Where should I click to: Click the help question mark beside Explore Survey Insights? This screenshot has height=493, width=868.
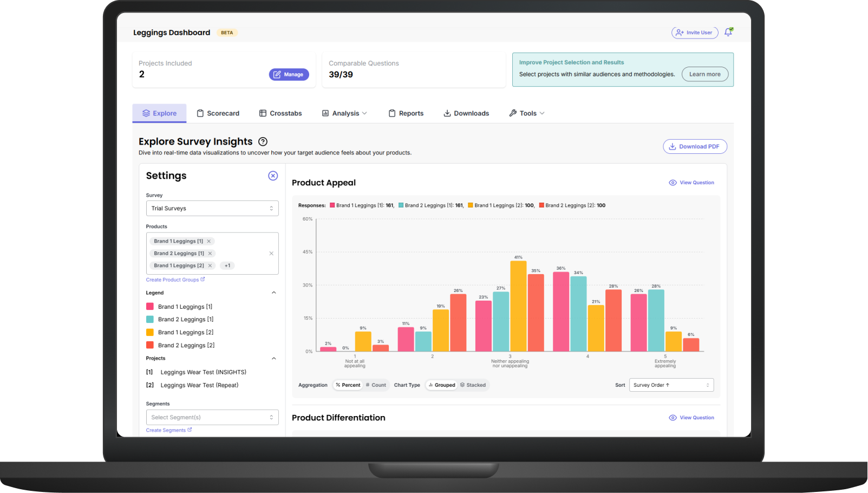(263, 141)
